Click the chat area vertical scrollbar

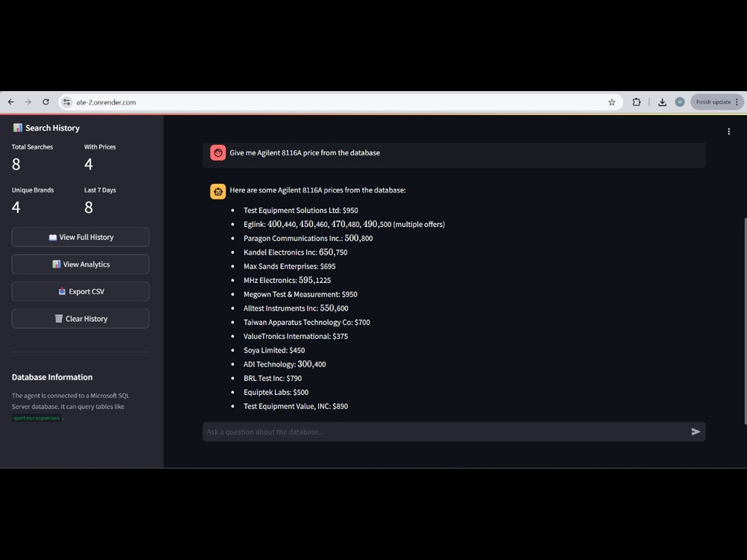[745, 321]
